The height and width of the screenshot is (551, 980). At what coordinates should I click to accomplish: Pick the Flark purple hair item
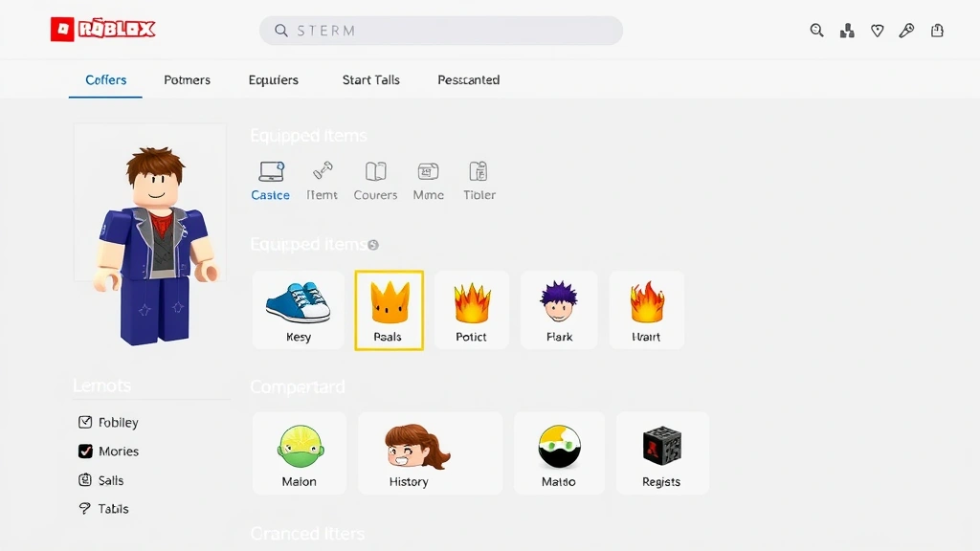[x=559, y=309]
